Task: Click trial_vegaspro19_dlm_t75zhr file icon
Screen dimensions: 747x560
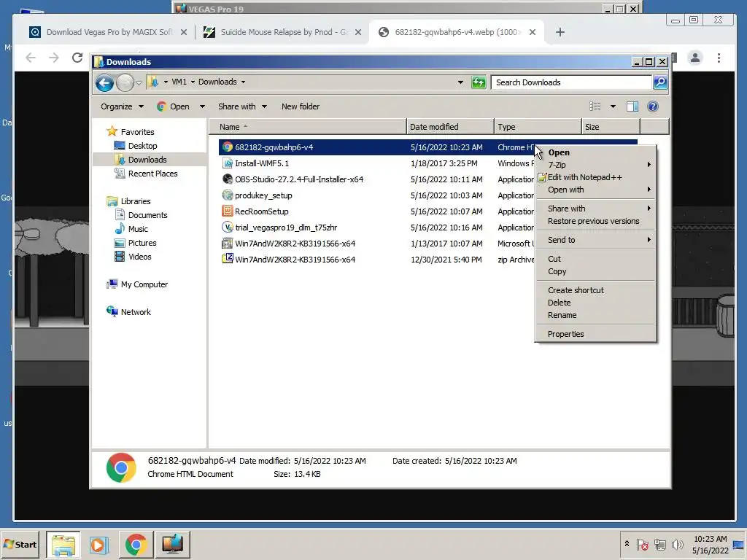Action: point(228,227)
